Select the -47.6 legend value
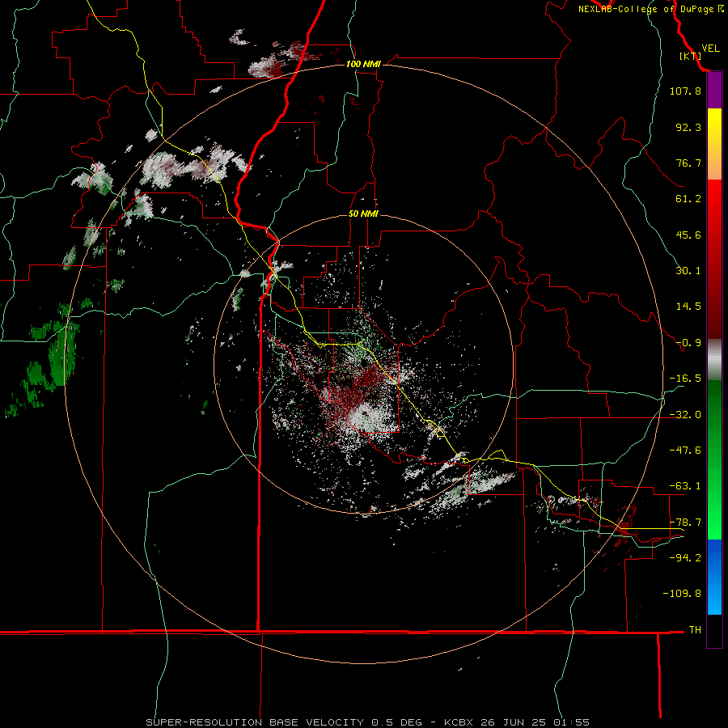Viewport: 728px width, 728px height. (x=685, y=451)
